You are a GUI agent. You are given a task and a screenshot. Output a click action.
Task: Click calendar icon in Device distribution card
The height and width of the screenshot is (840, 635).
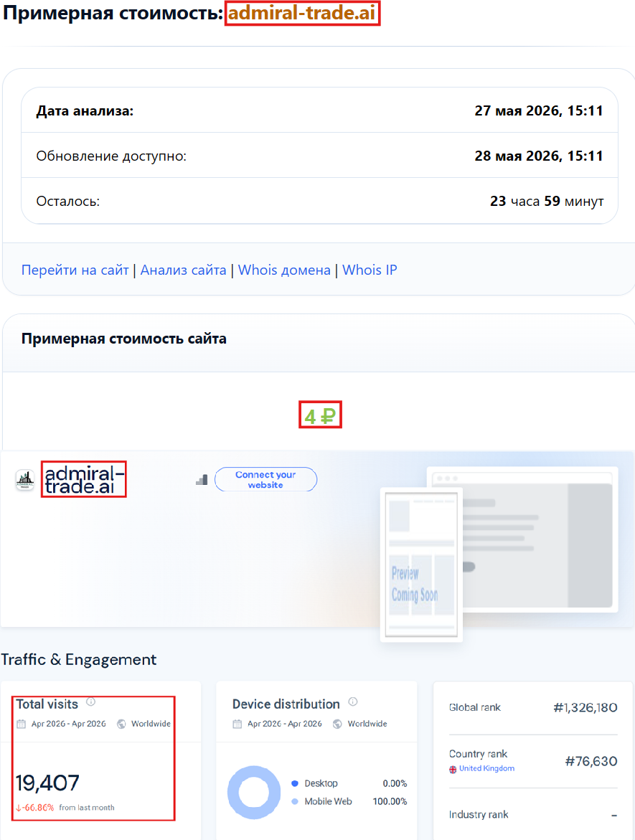pyautogui.click(x=237, y=725)
